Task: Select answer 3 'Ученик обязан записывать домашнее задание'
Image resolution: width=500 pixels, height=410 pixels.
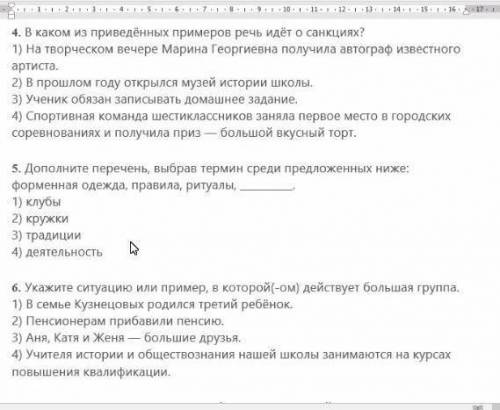Action: coord(155,99)
